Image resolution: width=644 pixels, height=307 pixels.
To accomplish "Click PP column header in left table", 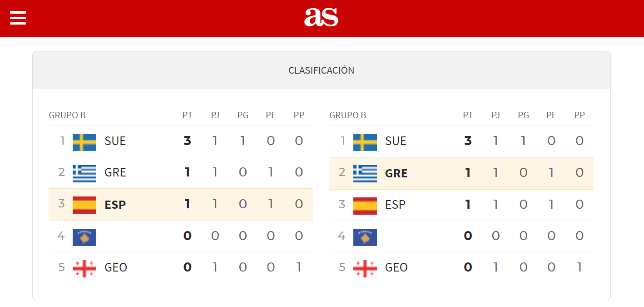I will [x=299, y=116].
